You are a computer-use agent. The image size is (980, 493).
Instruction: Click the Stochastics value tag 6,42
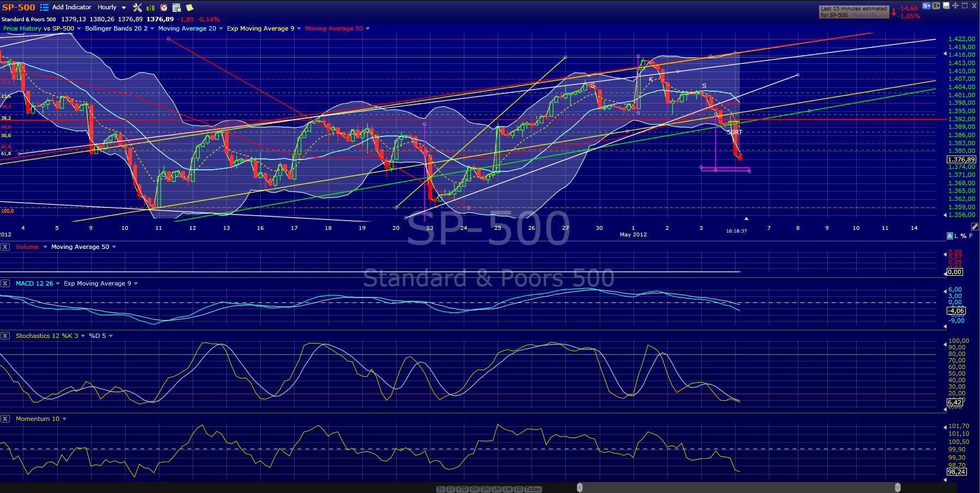point(955,402)
